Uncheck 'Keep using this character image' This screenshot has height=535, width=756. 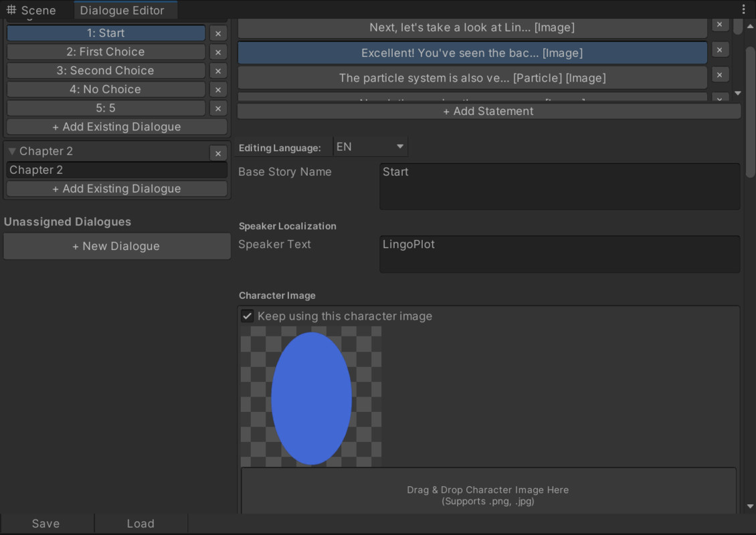click(248, 316)
